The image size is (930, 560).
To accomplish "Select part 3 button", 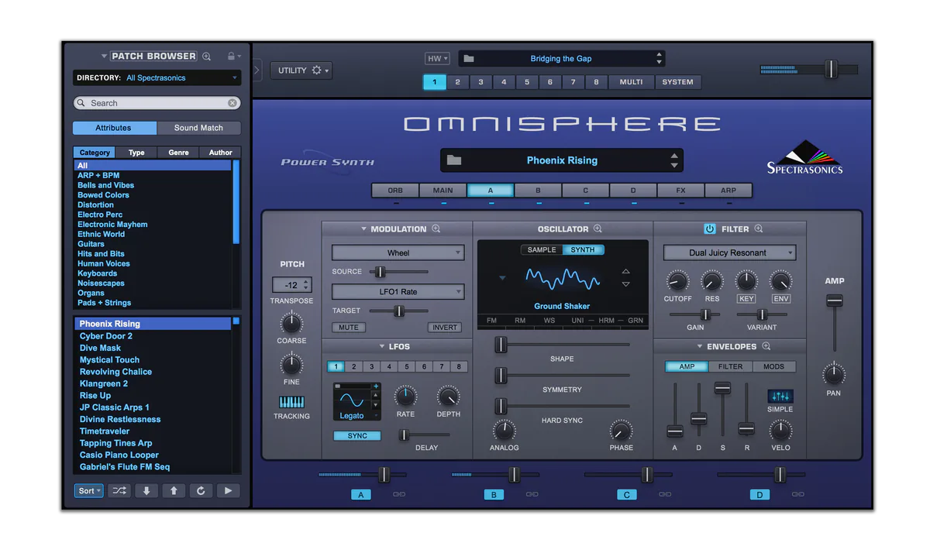I will point(480,82).
